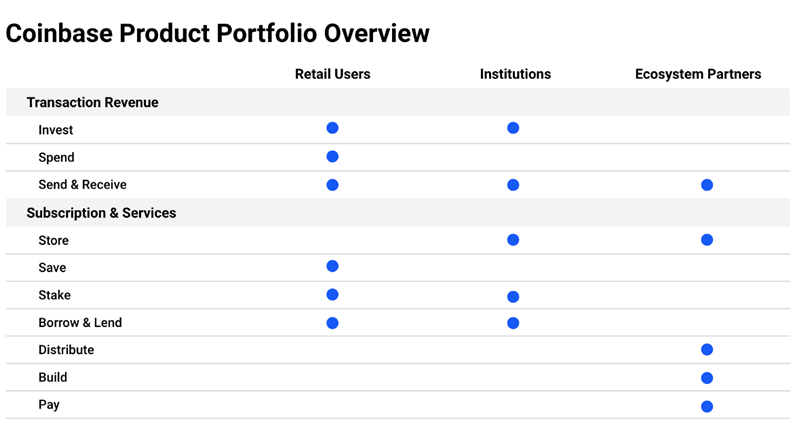This screenshot has width=793, height=422.
Task: Select the Pay dot under Ecosystem Partners
Action: click(x=707, y=406)
